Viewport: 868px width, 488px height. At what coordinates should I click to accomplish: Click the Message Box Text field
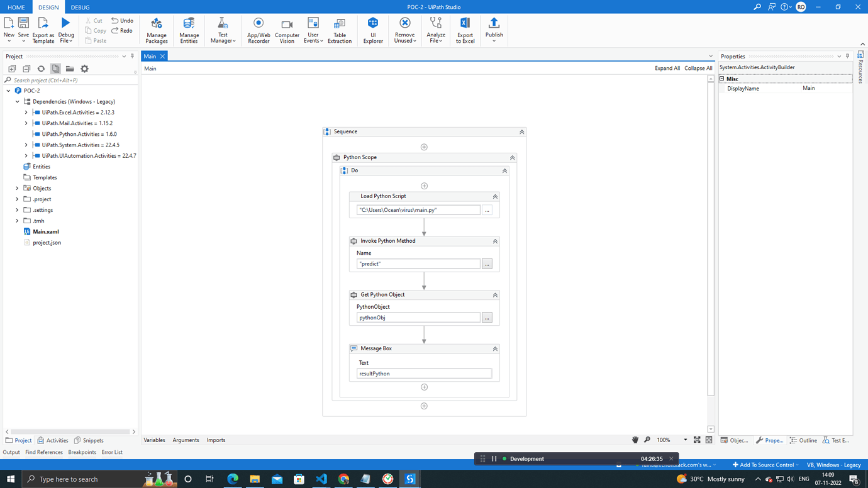424,374
